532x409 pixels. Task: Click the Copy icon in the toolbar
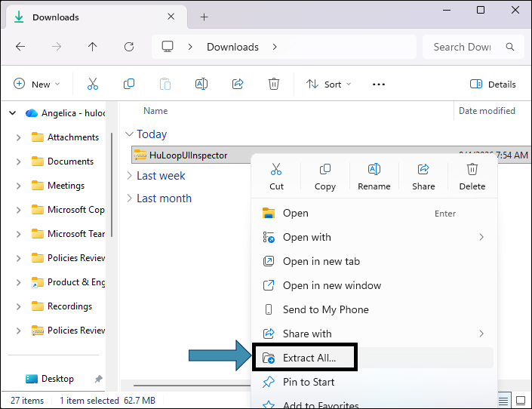(x=129, y=84)
